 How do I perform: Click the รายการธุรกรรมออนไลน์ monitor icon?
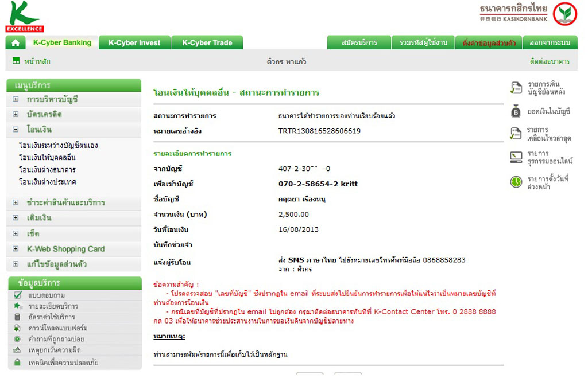click(x=516, y=157)
